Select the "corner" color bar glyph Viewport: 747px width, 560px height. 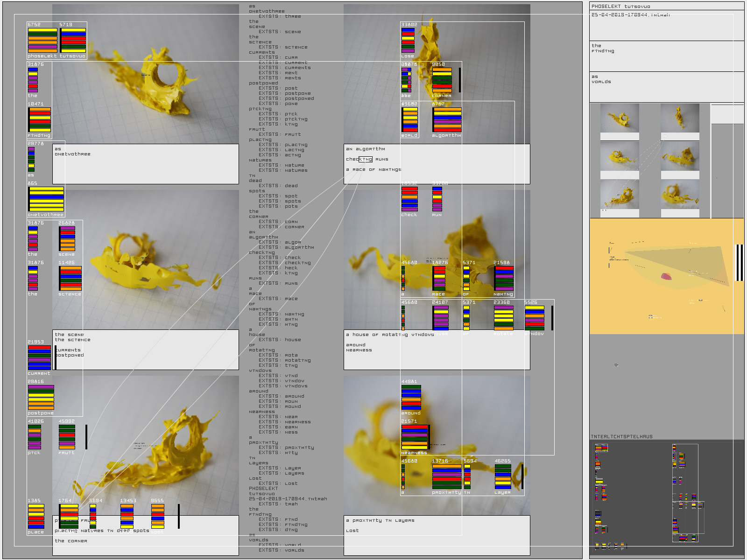tap(442, 80)
